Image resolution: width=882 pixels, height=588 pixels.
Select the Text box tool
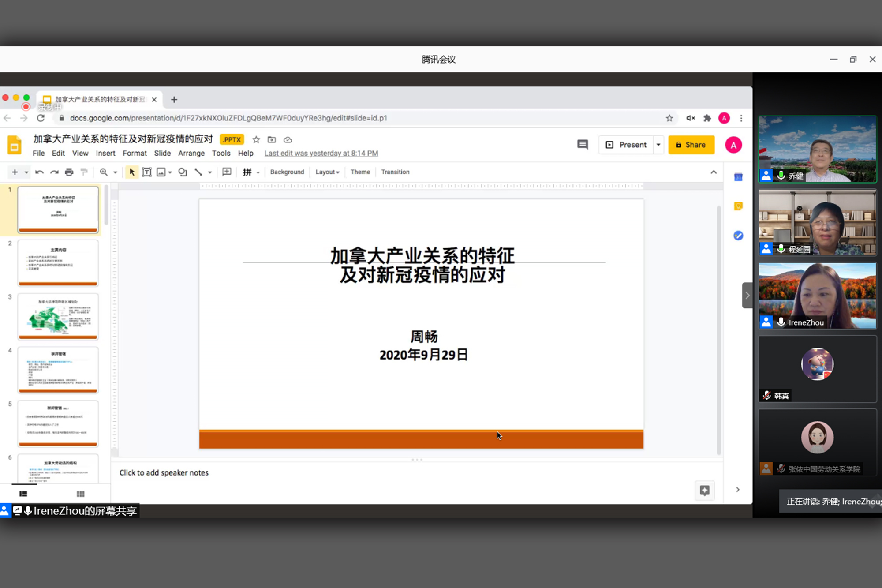tap(147, 172)
